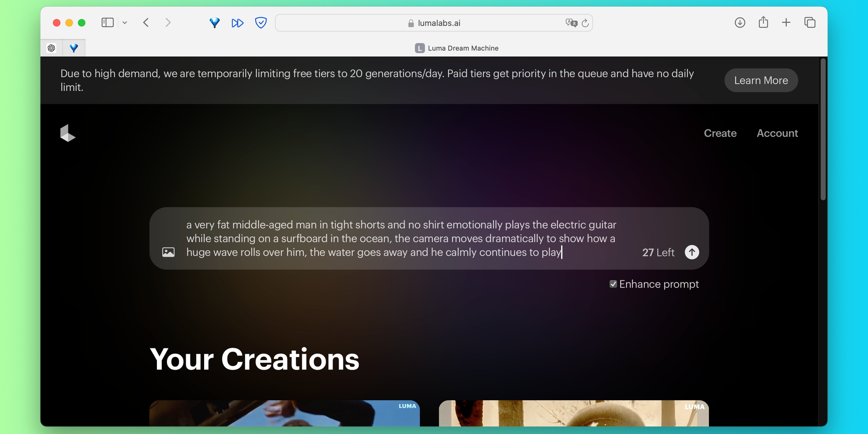Image resolution: width=868 pixels, height=434 pixels.
Task: Click the blue funnel extension icon in toolbar
Action: (215, 23)
